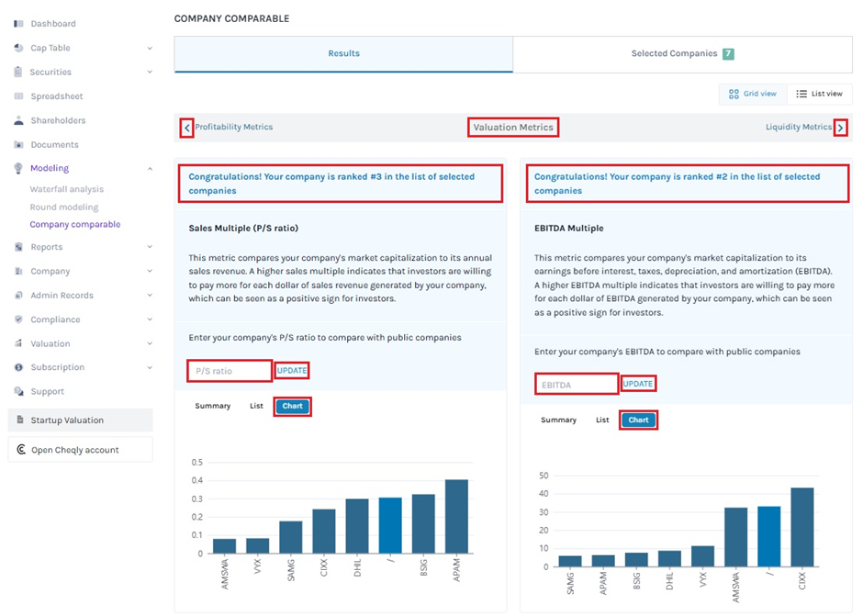Click the Shareholders person icon
The image size is (863, 616).
click(18, 120)
